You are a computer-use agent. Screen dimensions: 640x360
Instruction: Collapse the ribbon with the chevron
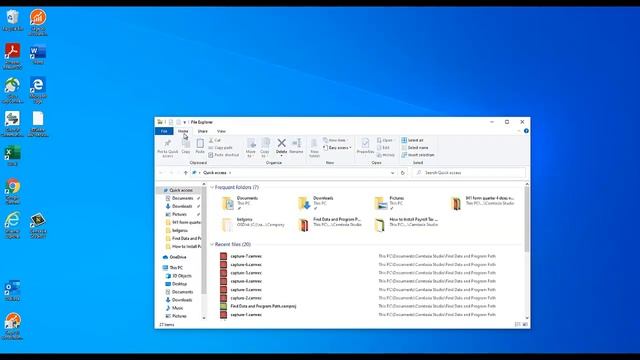(519, 131)
